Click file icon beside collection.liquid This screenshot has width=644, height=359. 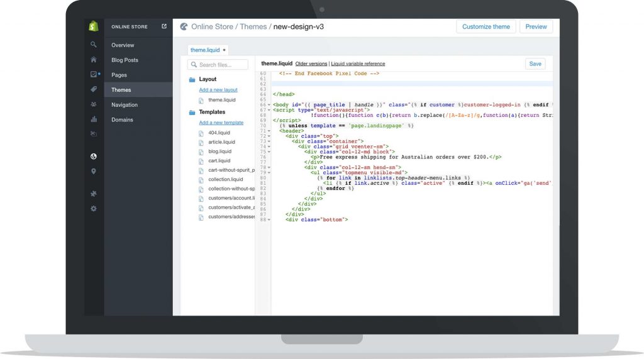tap(201, 180)
